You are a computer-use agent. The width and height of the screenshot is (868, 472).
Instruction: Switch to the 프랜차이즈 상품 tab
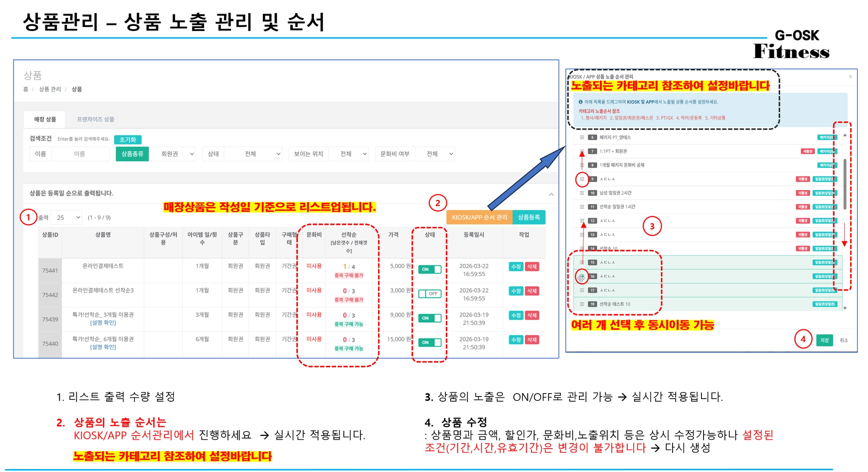[95, 120]
